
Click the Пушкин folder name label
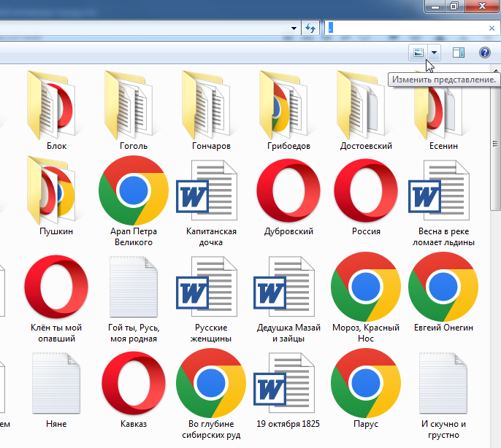pos(56,231)
